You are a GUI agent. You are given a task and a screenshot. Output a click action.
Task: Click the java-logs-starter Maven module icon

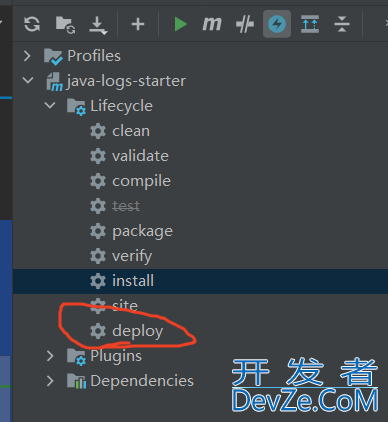(x=54, y=82)
